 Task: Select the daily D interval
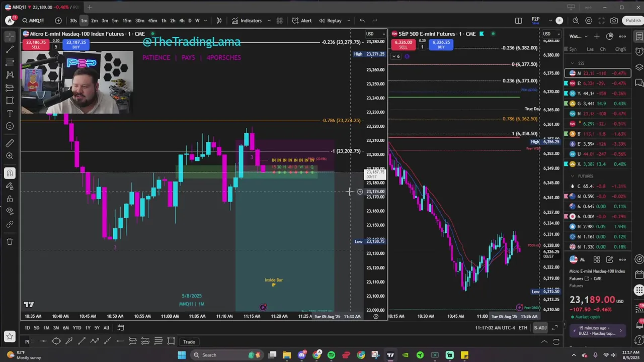point(190,21)
